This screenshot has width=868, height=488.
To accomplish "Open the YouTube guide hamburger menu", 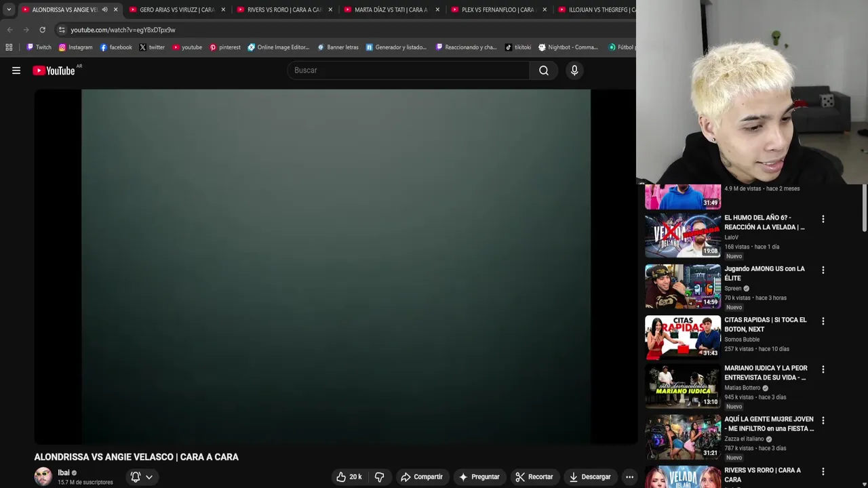I will pos(16,70).
